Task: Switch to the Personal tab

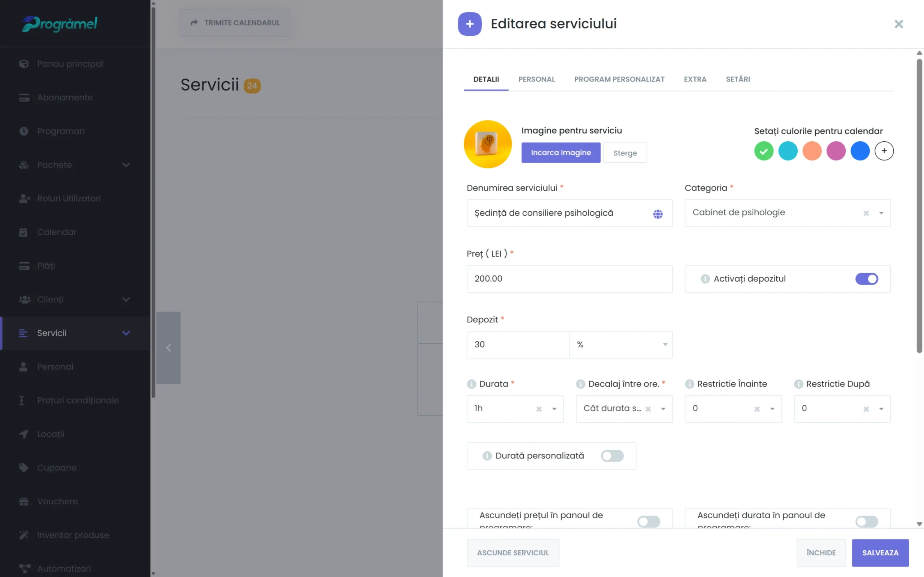Action: 536,79
